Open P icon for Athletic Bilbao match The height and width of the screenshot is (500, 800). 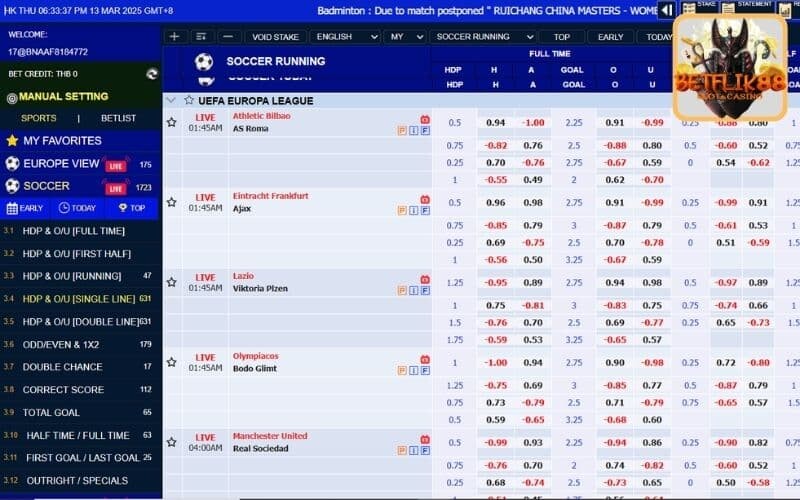pyautogui.click(x=402, y=131)
